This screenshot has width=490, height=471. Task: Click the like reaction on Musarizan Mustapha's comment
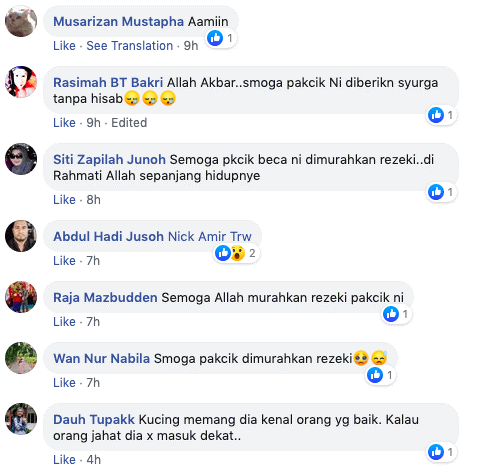(215, 38)
